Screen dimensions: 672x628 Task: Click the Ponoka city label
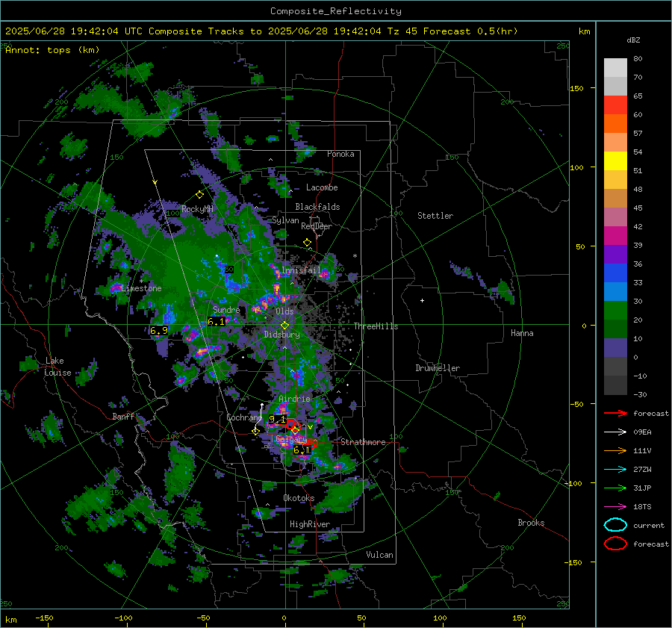(x=340, y=154)
